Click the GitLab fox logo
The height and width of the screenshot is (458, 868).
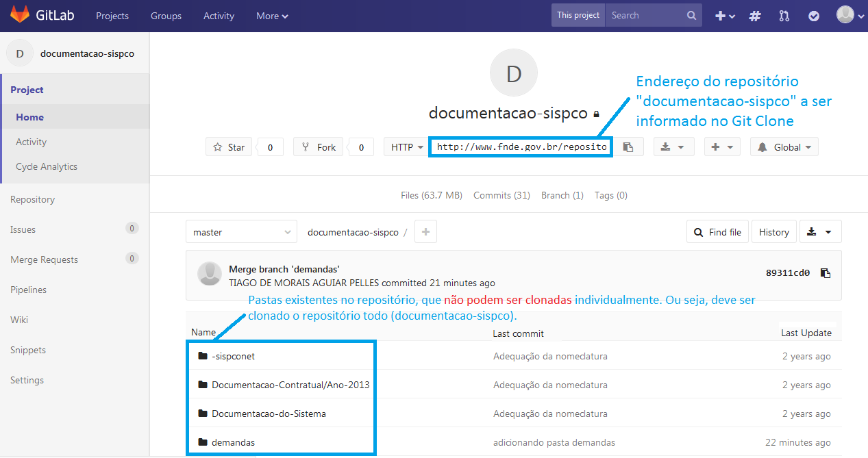20,15
